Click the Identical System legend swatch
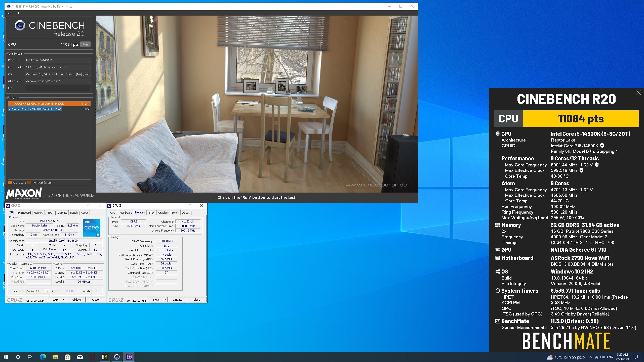Screen dimensions: 644x362 click(x=29, y=183)
